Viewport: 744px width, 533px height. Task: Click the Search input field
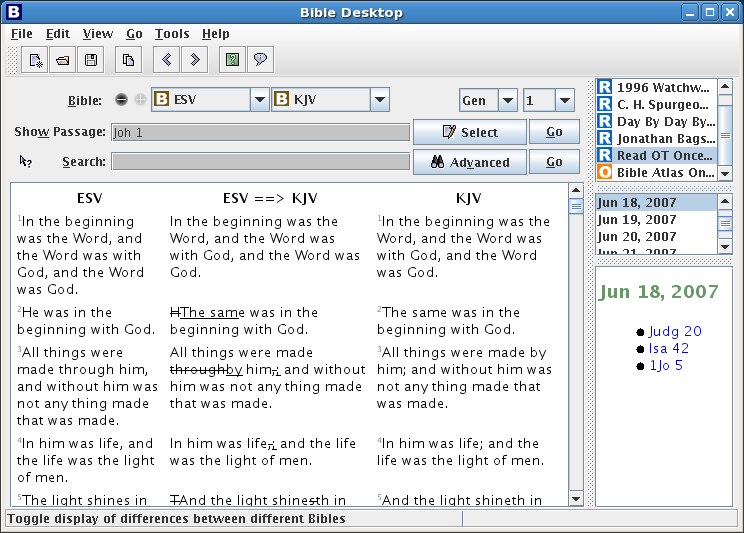click(260, 162)
